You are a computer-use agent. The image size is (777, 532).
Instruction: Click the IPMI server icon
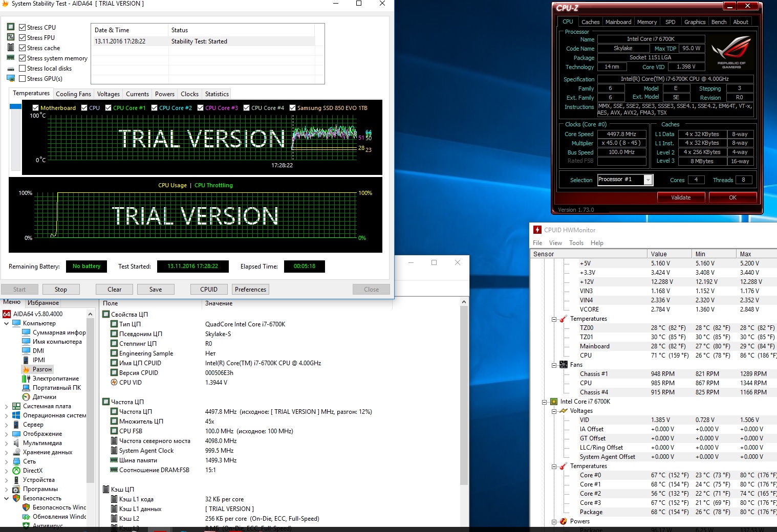[26, 360]
